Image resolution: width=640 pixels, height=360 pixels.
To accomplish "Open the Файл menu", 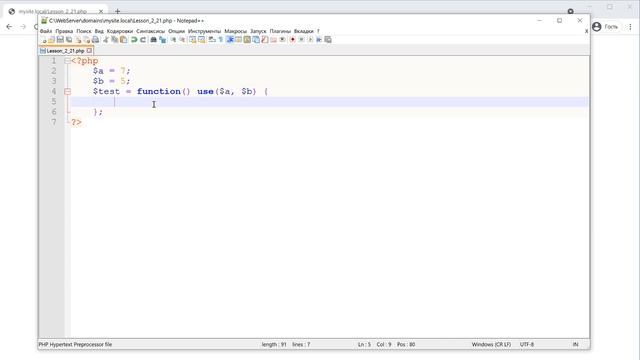I will [x=46, y=31].
